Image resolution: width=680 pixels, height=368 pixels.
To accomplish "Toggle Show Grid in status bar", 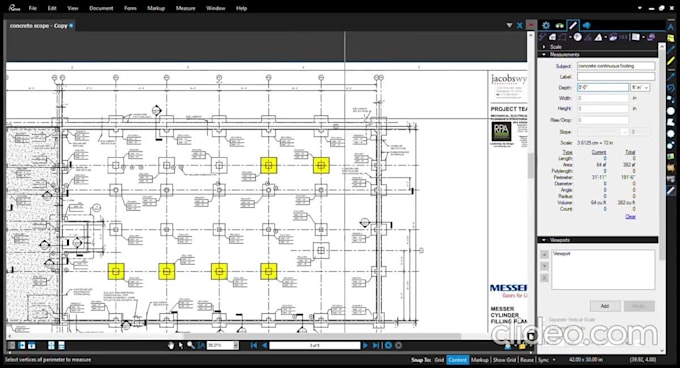I will click(504, 360).
